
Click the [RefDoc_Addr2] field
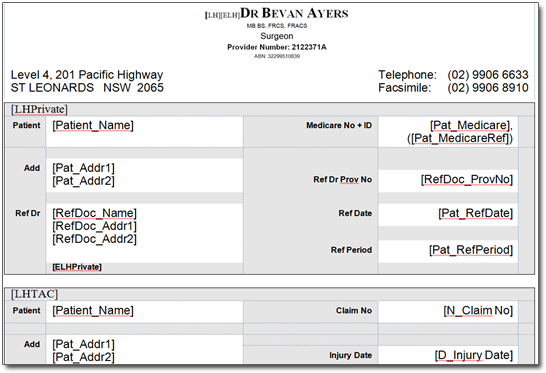(x=94, y=239)
